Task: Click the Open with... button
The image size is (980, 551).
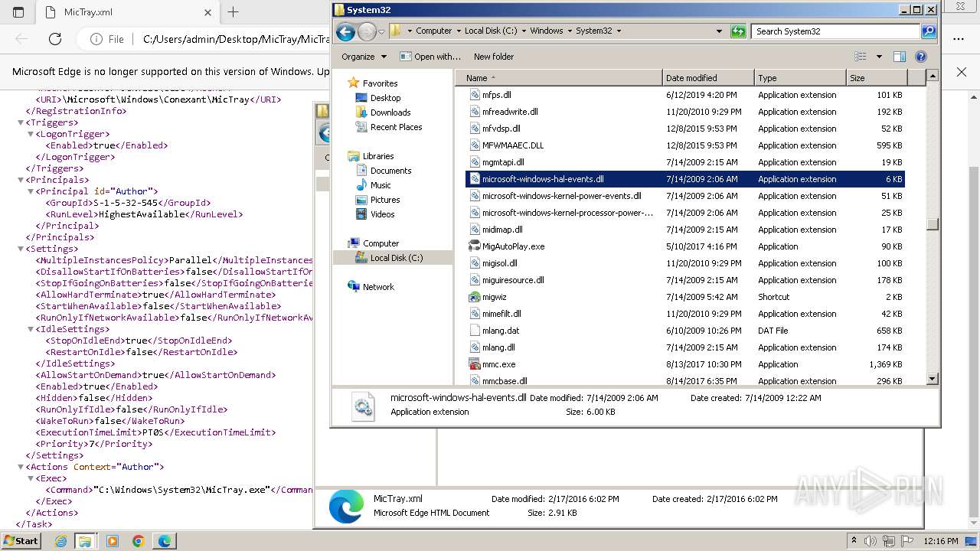Action: tap(431, 57)
